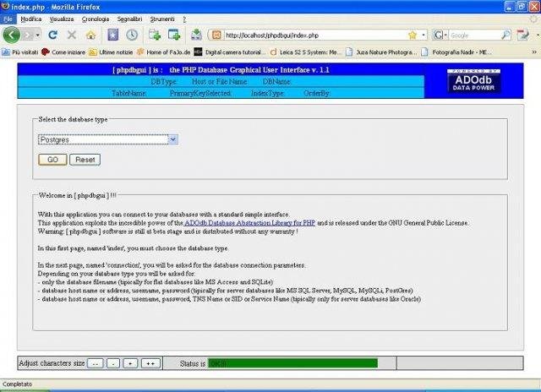Expand the address bar history dropdown

coord(424,35)
